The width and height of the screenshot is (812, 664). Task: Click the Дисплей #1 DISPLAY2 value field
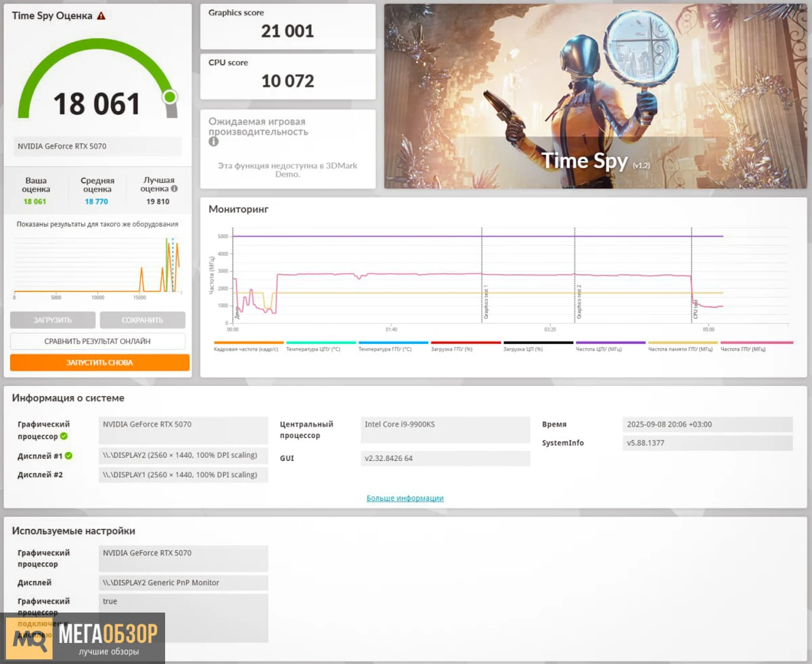[x=183, y=456]
